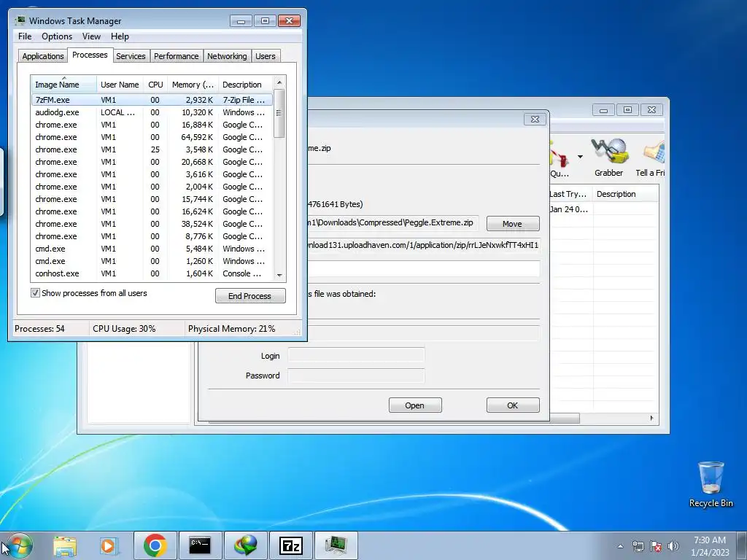Show hidden system tray icons

[620, 546]
